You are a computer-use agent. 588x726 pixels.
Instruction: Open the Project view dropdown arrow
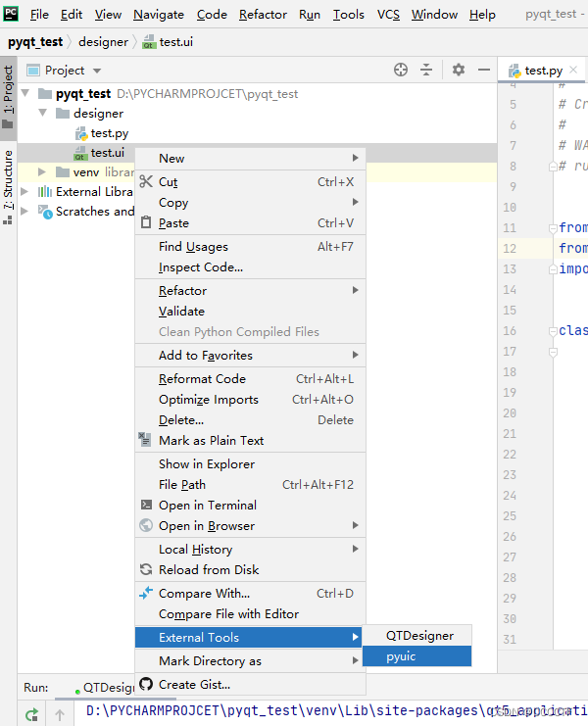[97, 71]
